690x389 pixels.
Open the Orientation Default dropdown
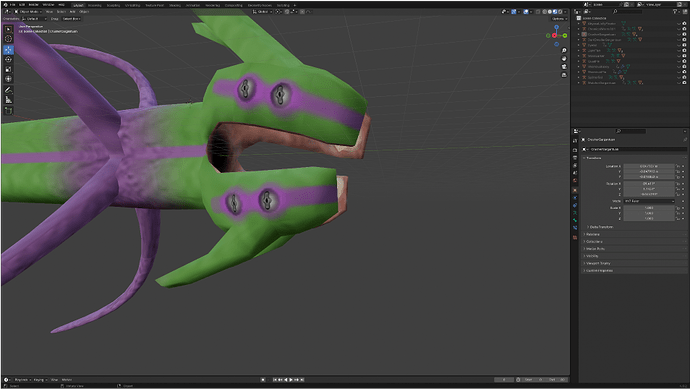(x=34, y=19)
